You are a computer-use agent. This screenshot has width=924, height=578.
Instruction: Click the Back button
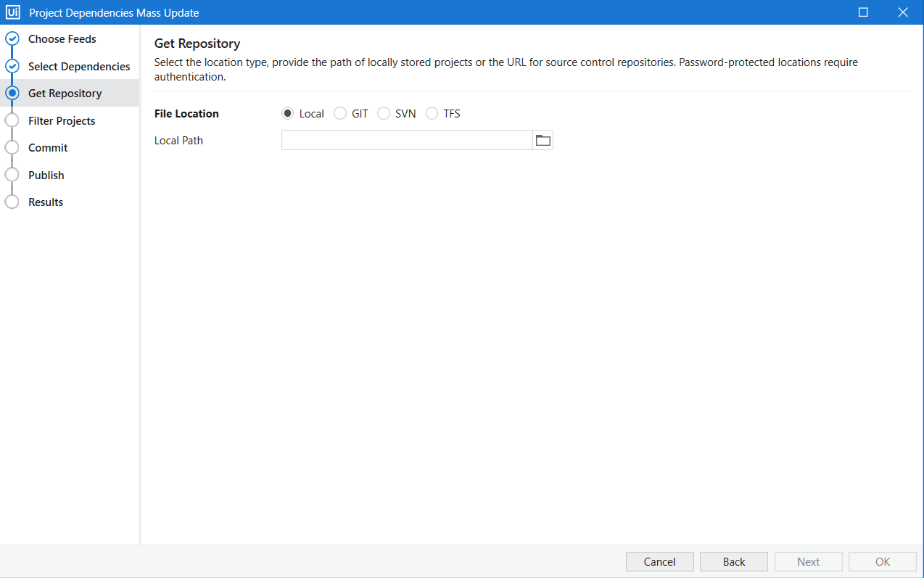733,562
